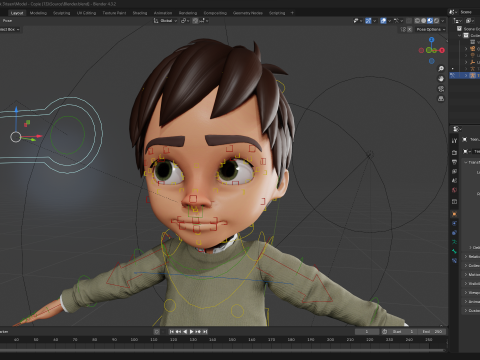Toggle auto keying in timeline
The width and height of the screenshot is (480, 360).
point(157,331)
